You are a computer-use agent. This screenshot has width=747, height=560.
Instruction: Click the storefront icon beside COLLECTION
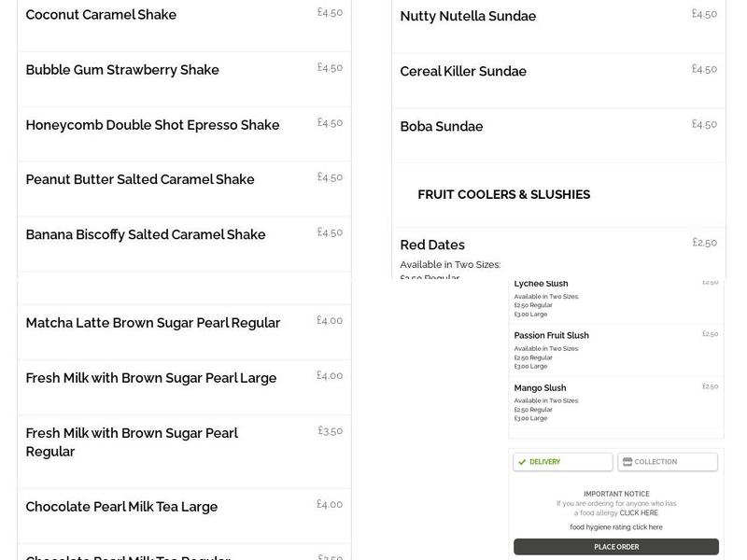[x=626, y=461]
